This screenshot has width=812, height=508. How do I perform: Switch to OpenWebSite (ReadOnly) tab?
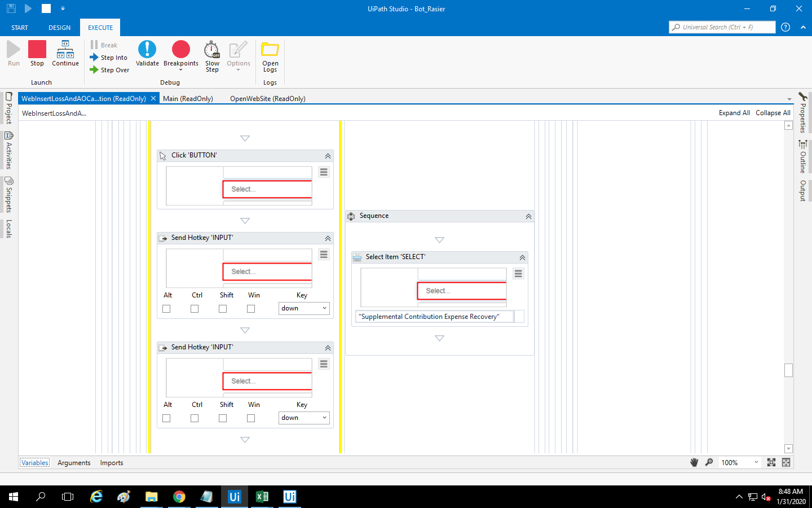(268, 99)
